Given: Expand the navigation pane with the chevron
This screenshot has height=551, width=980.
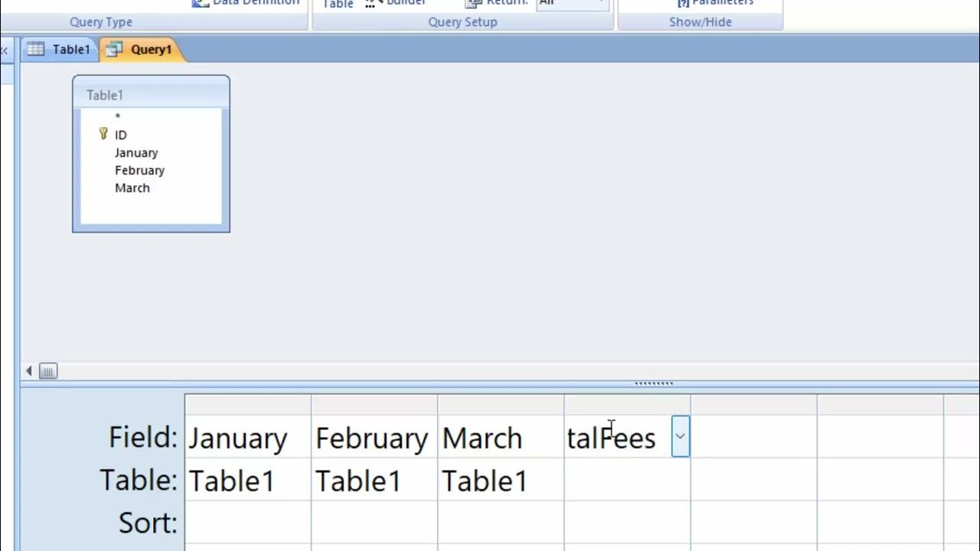Looking at the screenshot, I should point(4,51).
